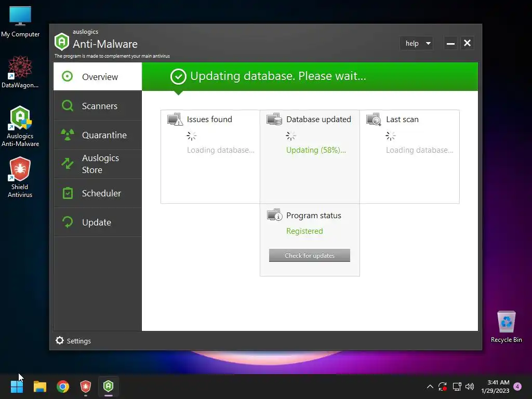Image resolution: width=532 pixels, height=399 pixels.
Task: Click the help dropdown arrow
Action: [428, 44]
